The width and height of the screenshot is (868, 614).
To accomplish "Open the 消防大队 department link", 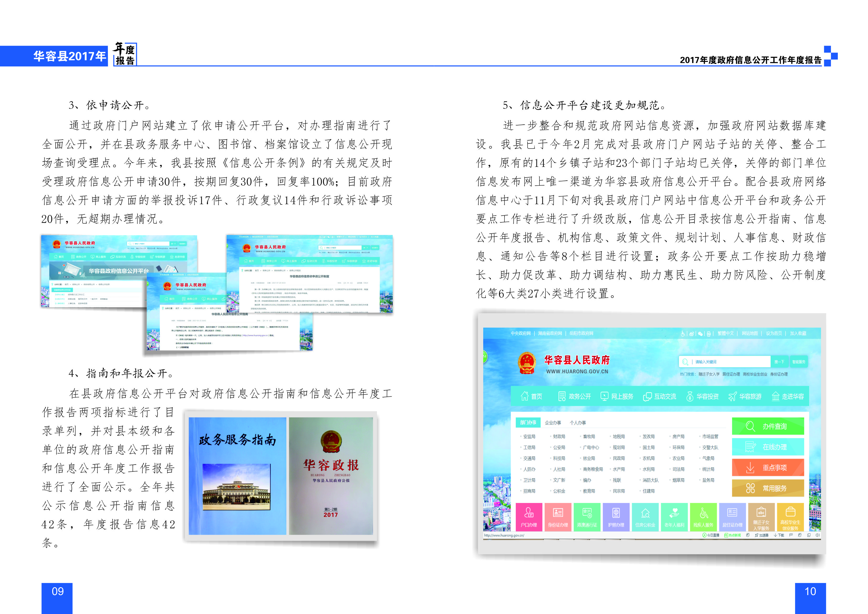I will 650,480.
